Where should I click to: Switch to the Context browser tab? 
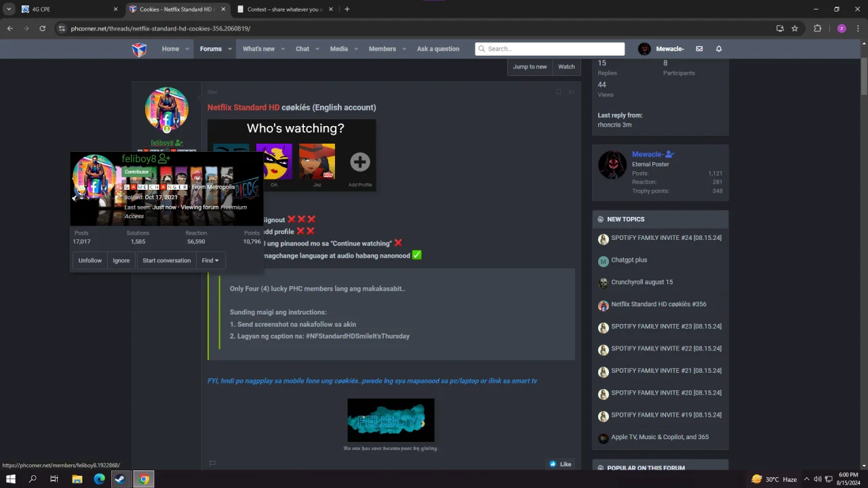coord(283,9)
